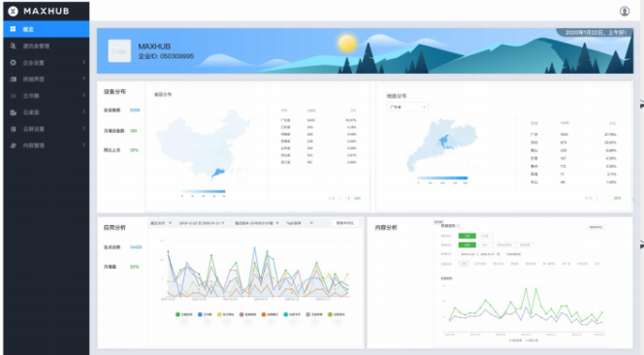
Task: Click the 云屏设置 sidebar icon
Action: click(14, 129)
